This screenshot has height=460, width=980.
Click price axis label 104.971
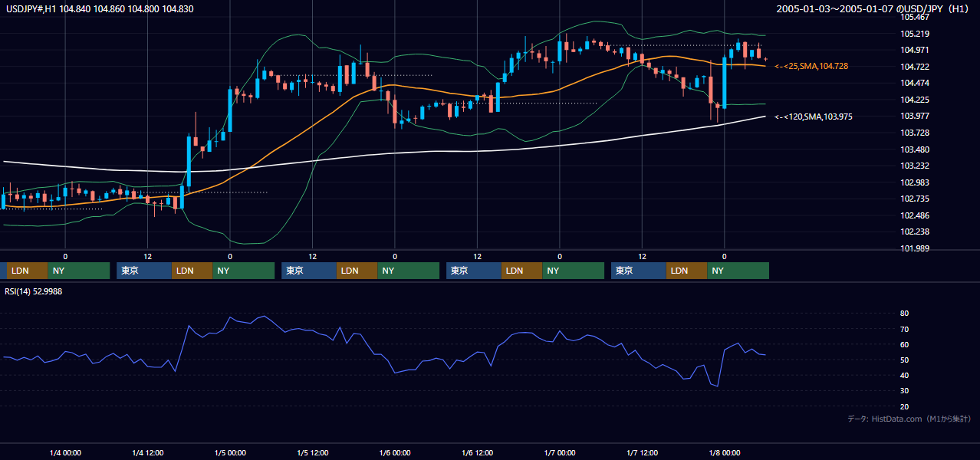pos(916,50)
